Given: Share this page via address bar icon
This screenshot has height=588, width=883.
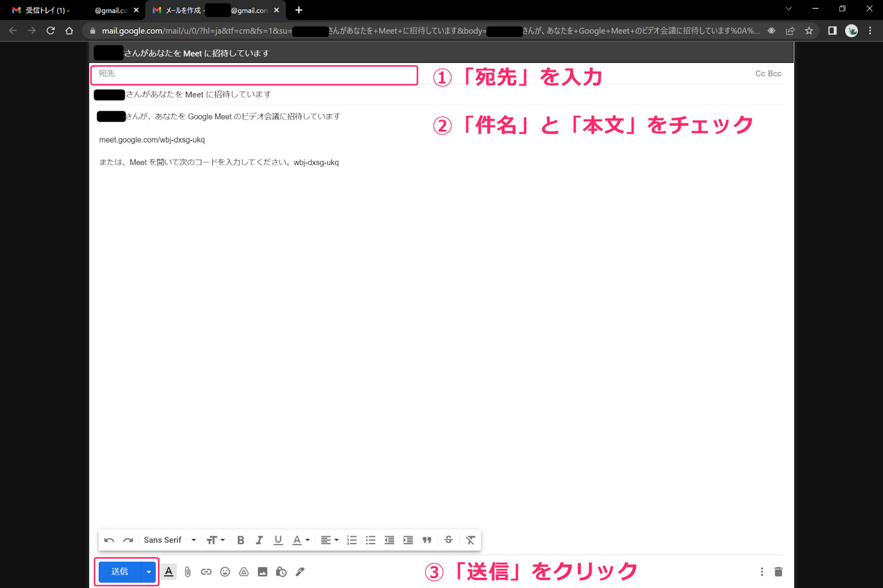Looking at the screenshot, I should pos(790,30).
